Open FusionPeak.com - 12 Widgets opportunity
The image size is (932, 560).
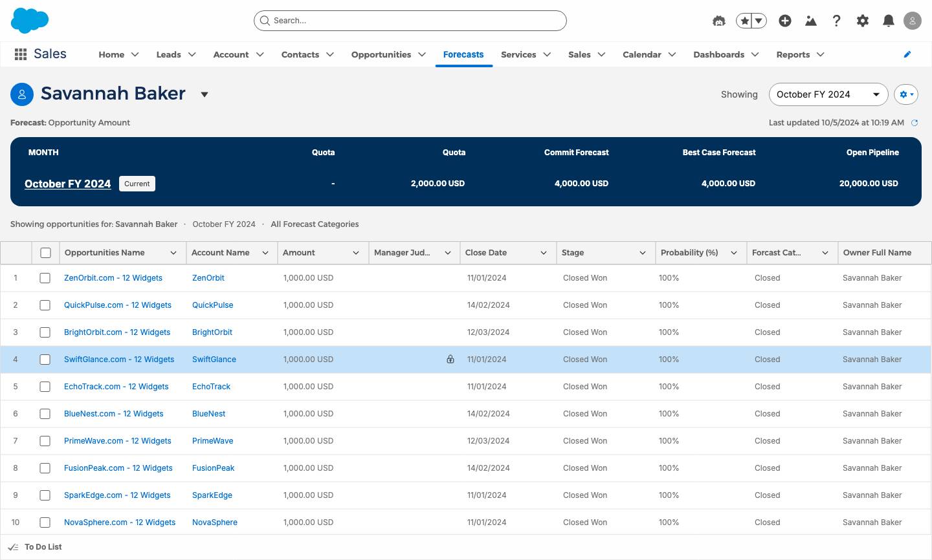(x=118, y=468)
